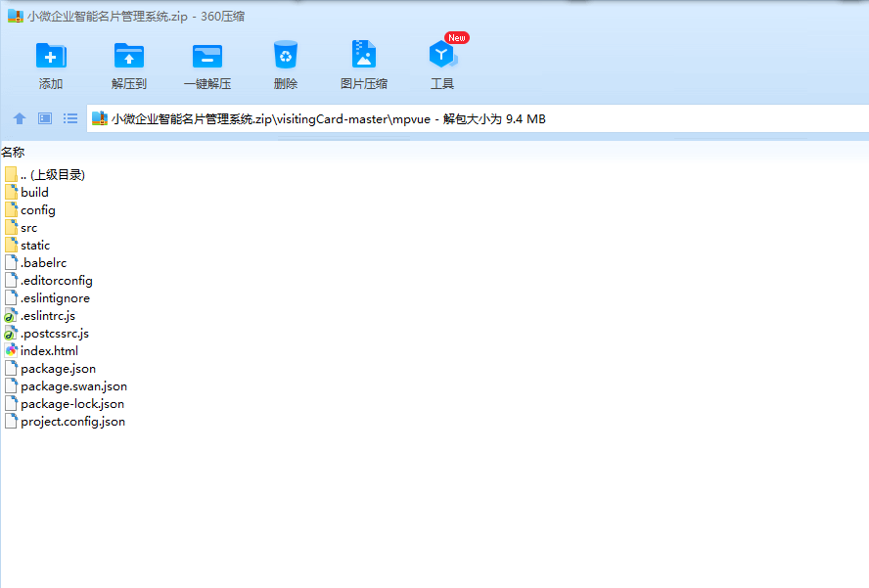Switch to the list view mode icon
Viewport: 869px width, 588px height.
click(70, 118)
